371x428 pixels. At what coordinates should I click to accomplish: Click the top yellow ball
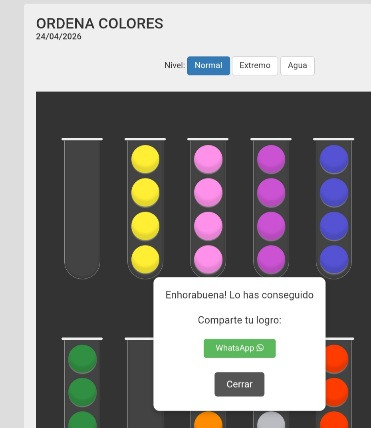coord(145,159)
